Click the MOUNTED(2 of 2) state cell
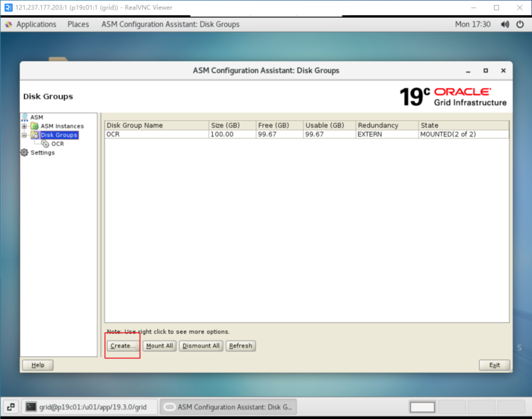 click(464, 134)
